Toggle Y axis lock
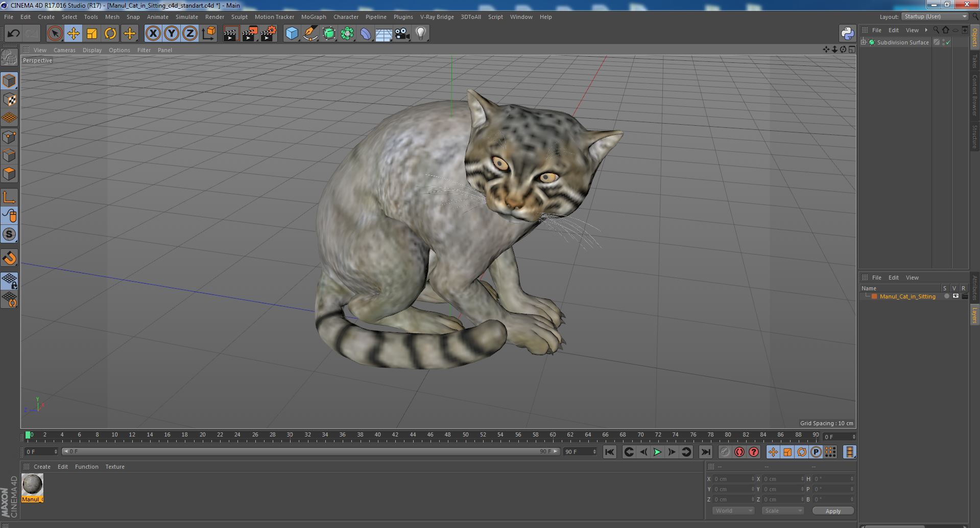Screen dimensions: 980x528 click(172, 34)
